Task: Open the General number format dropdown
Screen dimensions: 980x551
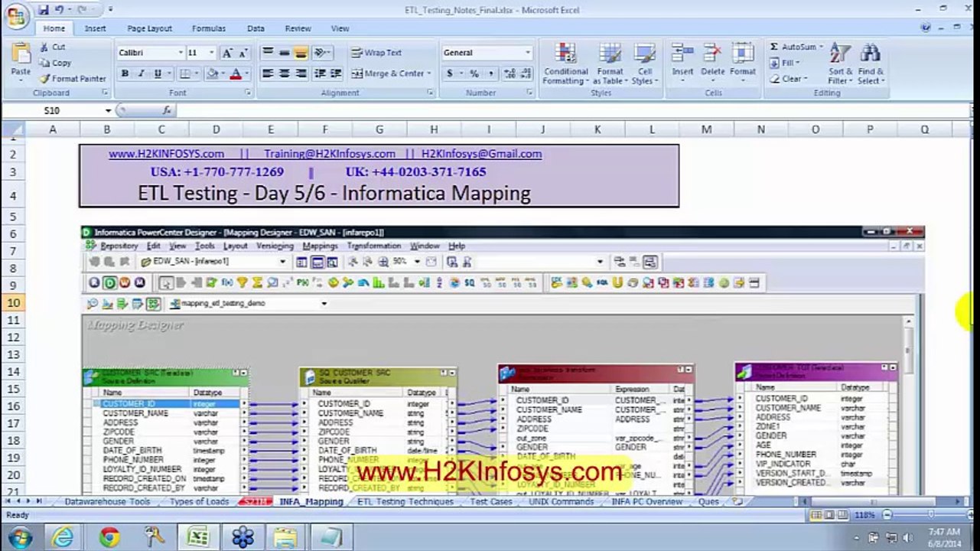Action: click(527, 53)
